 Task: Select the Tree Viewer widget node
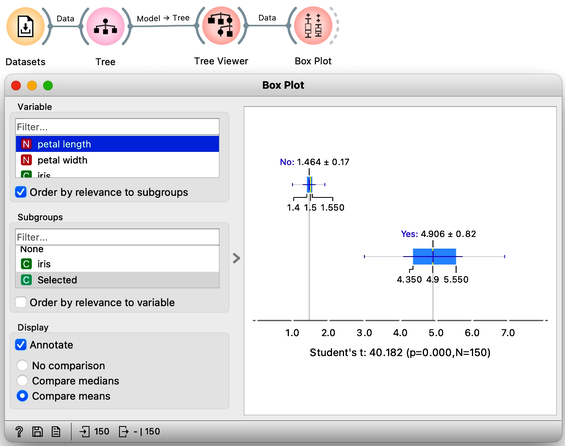coord(221,26)
